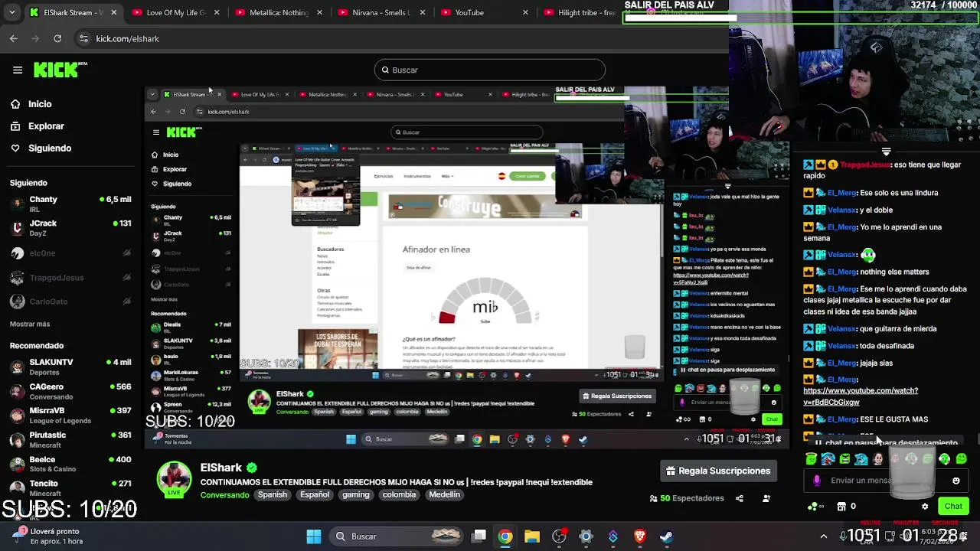Click the share icon next to Espectadores
980x551 pixels.
tap(740, 498)
